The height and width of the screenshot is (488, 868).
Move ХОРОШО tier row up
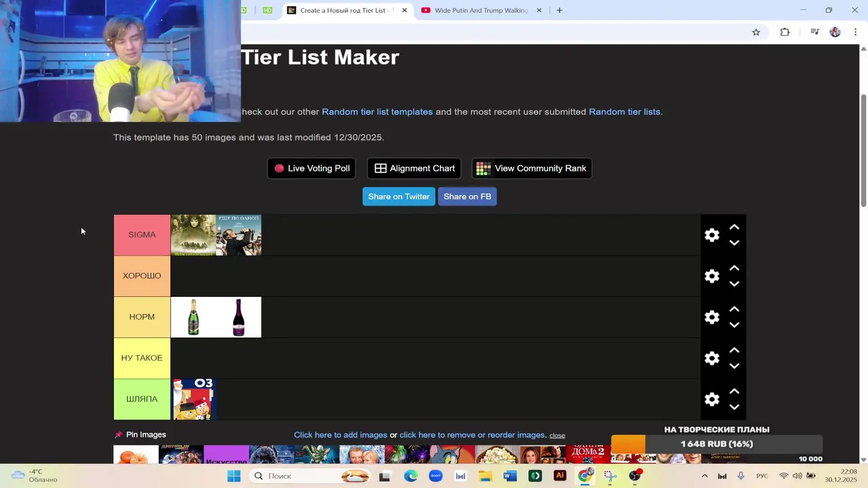(734, 268)
